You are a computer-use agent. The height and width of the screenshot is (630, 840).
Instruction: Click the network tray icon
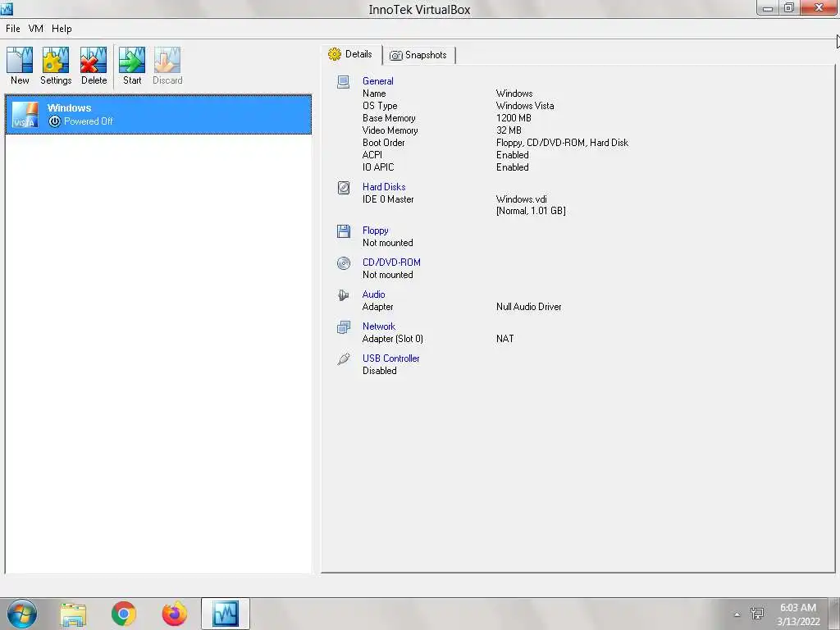click(757, 614)
